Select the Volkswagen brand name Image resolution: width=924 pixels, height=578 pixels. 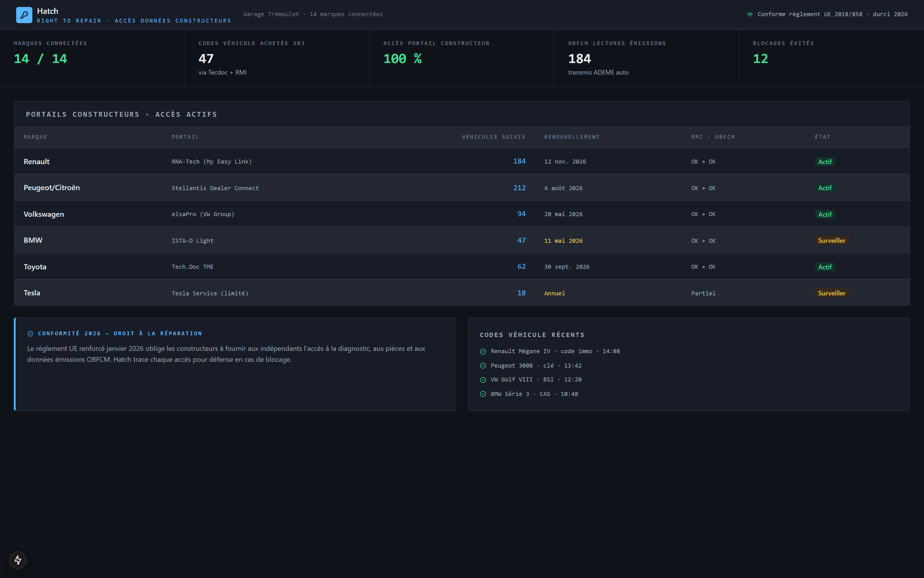pyautogui.click(x=44, y=214)
